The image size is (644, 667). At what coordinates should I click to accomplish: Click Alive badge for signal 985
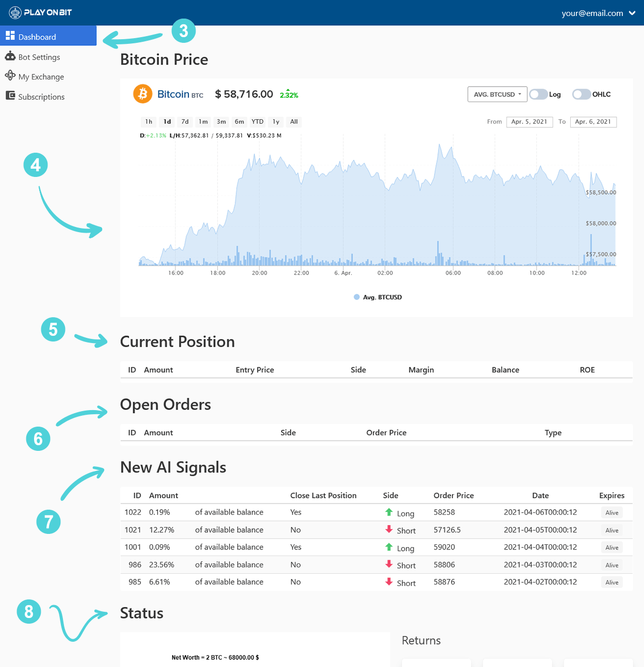611,582
